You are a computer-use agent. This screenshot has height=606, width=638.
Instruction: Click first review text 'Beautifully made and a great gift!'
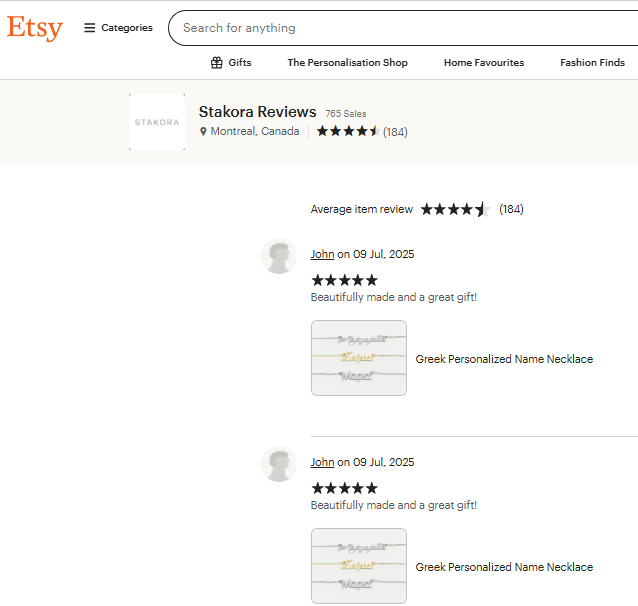[x=394, y=297]
